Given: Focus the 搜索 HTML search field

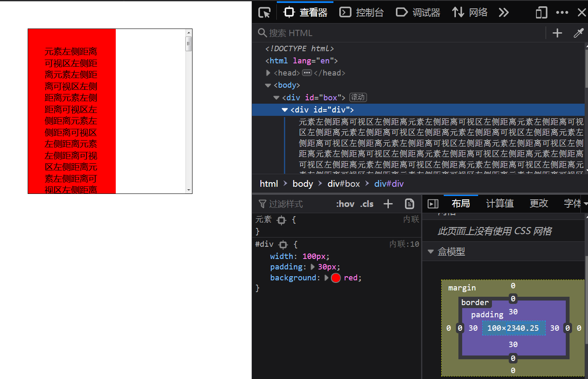Looking at the screenshot, I should coord(398,33).
